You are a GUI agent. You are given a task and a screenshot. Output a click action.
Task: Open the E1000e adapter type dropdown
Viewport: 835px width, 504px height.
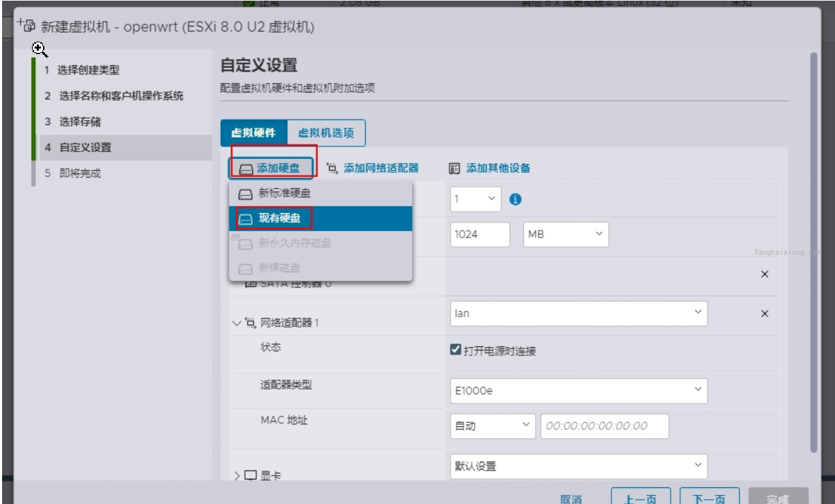tap(578, 391)
